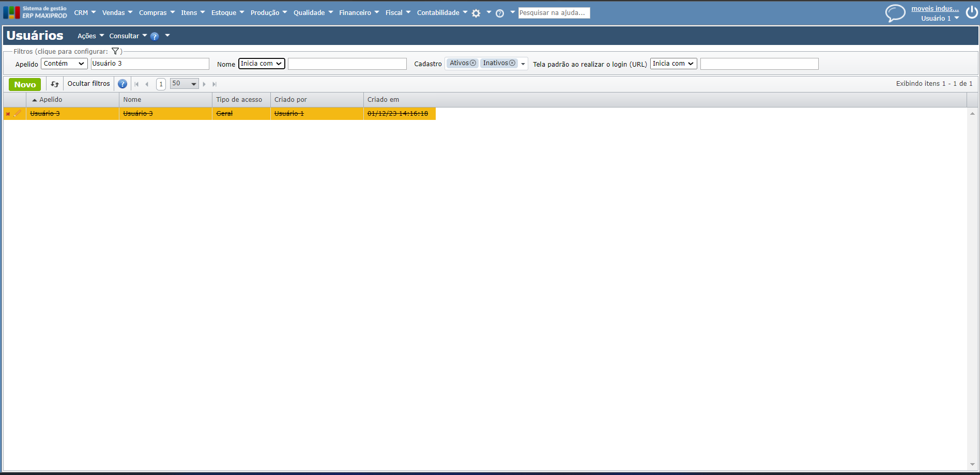Viewport: 980px width, 475px height.
Task: Click the red delete X on Usuário 3 row
Action: 8,114
